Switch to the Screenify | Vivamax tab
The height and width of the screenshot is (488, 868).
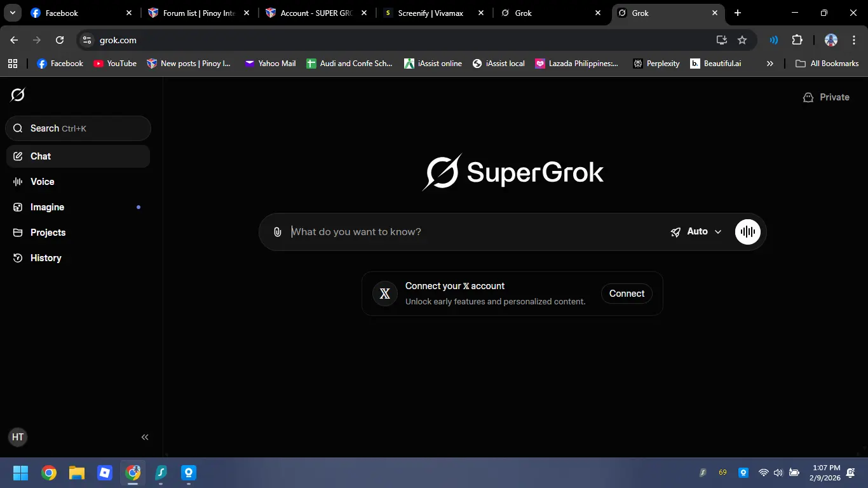point(433,13)
